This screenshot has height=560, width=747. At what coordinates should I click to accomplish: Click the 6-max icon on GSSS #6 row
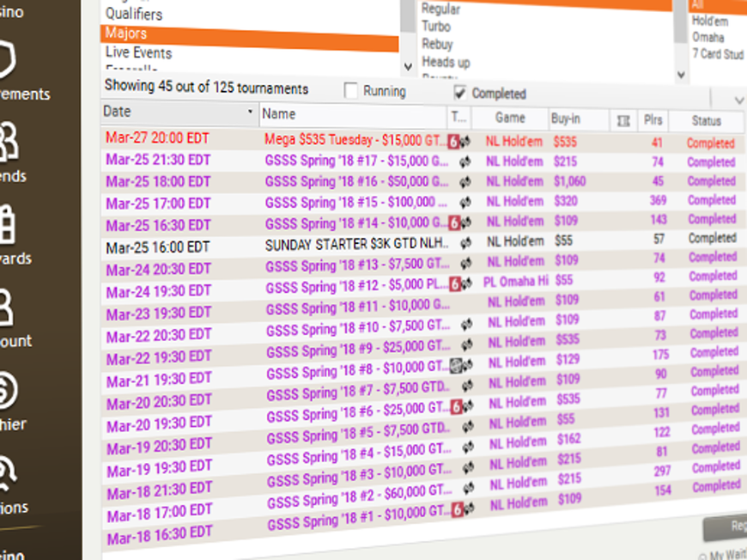pos(457,407)
